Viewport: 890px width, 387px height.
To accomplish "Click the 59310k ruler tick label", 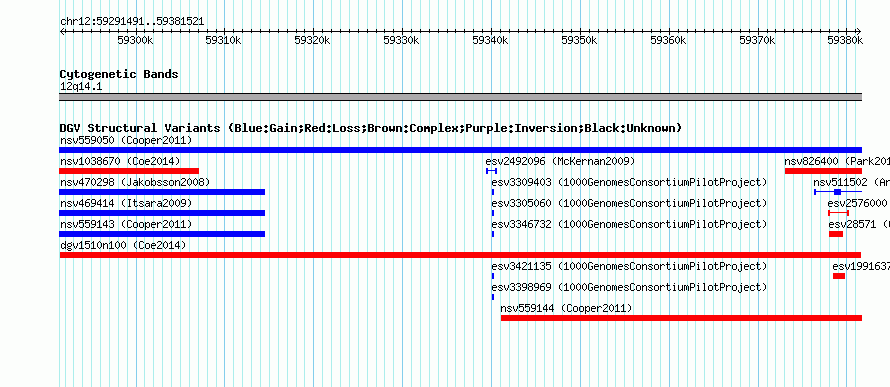I will [x=224, y=41].
